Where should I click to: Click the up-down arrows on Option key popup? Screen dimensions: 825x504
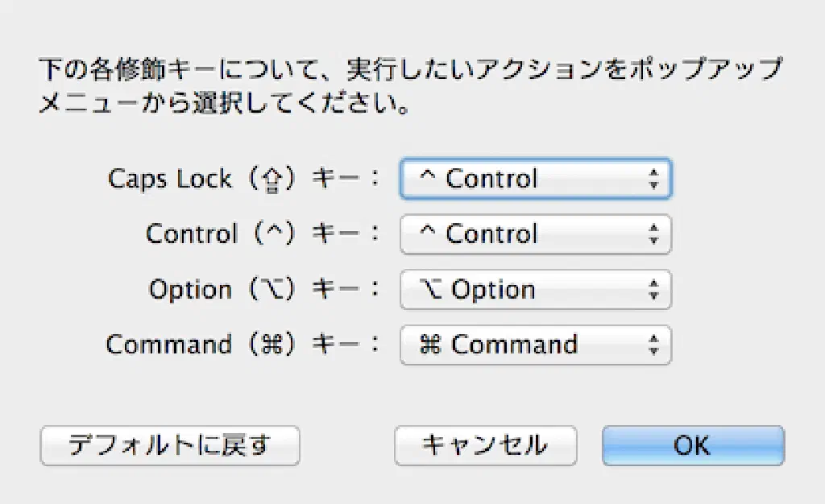pos(653,290)
